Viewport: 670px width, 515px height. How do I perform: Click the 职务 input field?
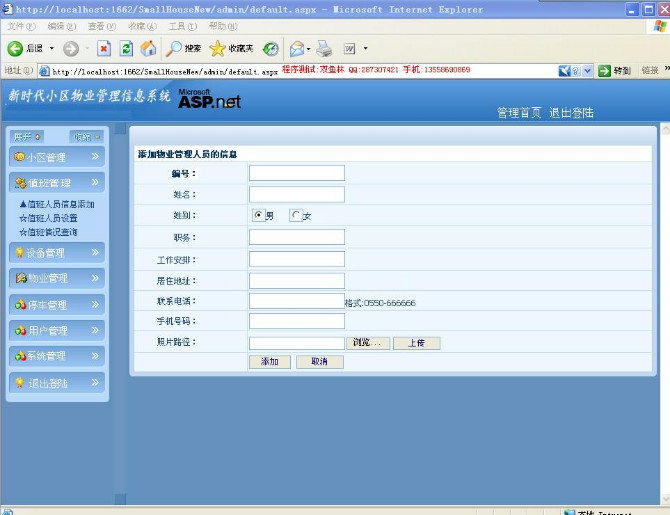tap(297, 237)
